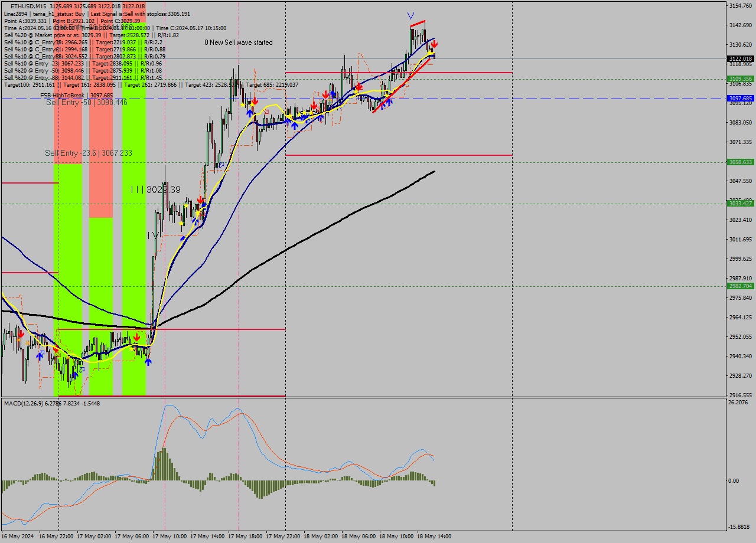Select the green 3033.427 price level tag
This screenshot has height=543, width=756.
tap(740, 203)
